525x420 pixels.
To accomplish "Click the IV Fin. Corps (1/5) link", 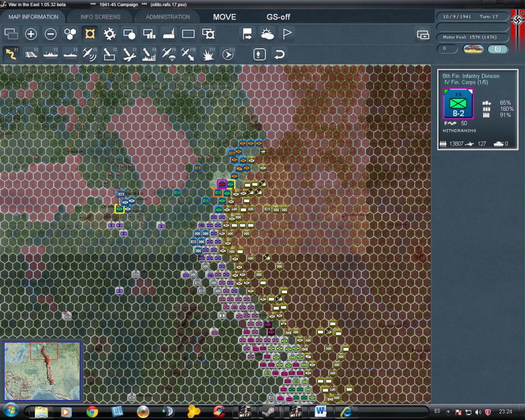I will [466, 83].
